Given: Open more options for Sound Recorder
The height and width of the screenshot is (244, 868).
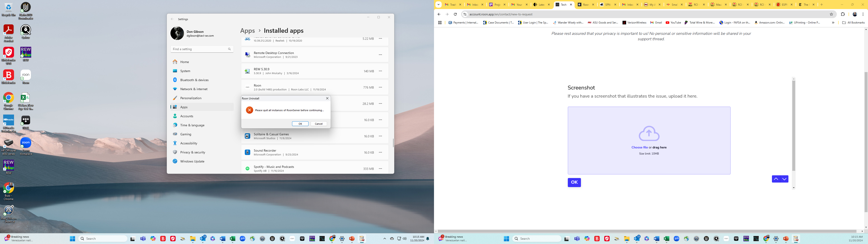Looking at the screenshot, I should [380, 152].
